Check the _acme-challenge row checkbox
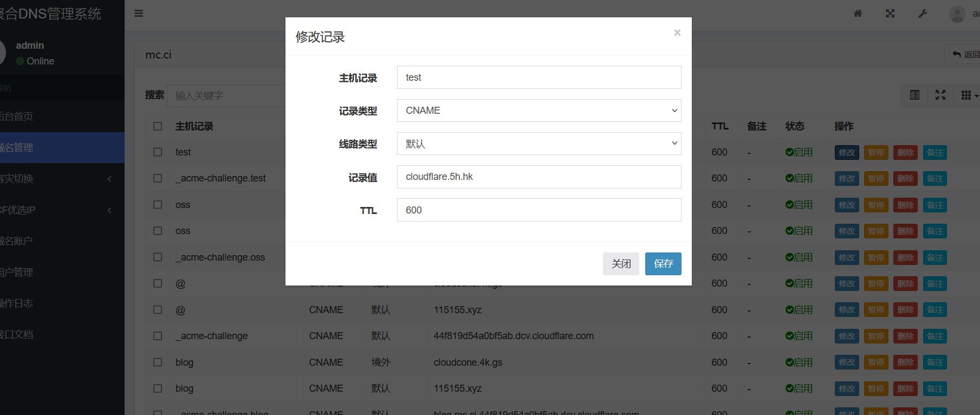 point(158,336)
